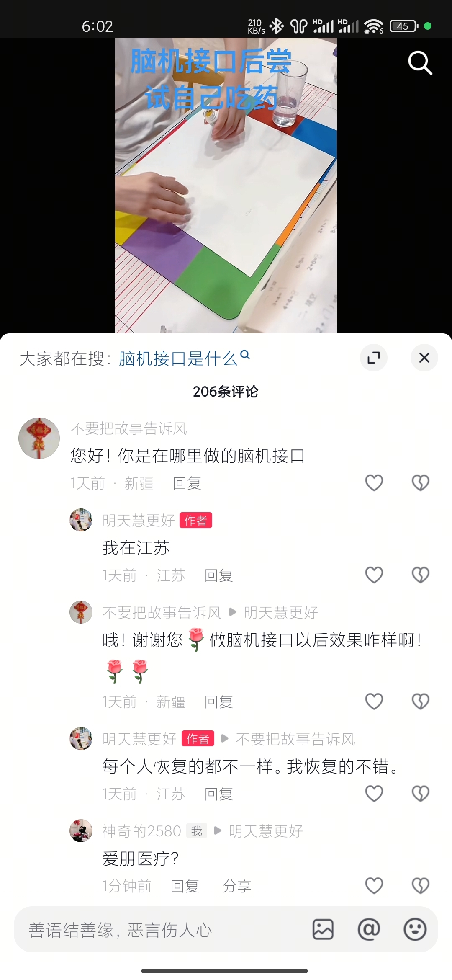The height and width of the screenshot is (980, 452).
Task: Expand the comments panel to full screen
Action: pos(374,358)
